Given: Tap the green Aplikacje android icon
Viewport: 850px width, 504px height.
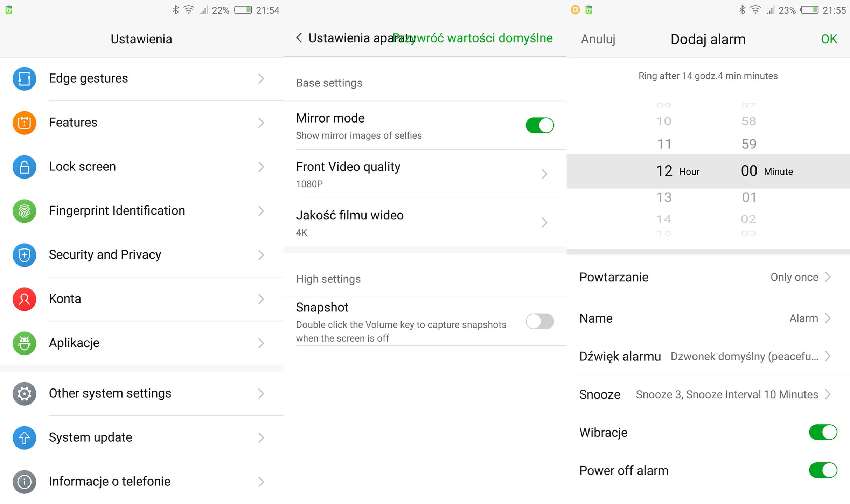Looking at the screenshot, I should coord(24,343).
